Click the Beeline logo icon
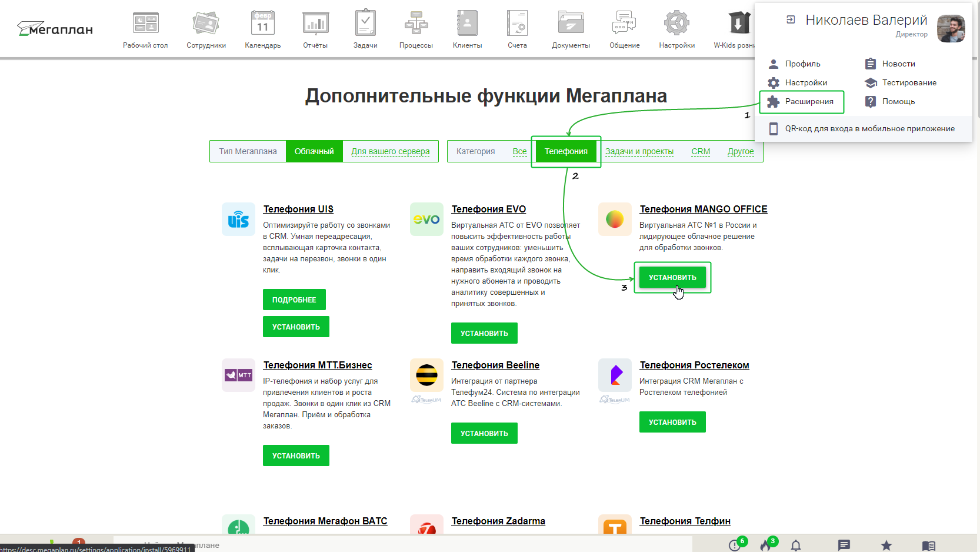This screenshot has height=552, width=980. (426, 375)
